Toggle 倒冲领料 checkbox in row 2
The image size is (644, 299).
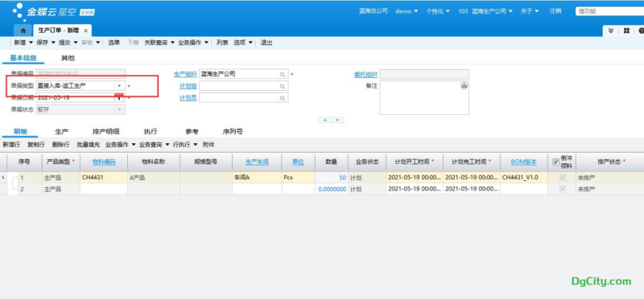[x=563, y=189]
